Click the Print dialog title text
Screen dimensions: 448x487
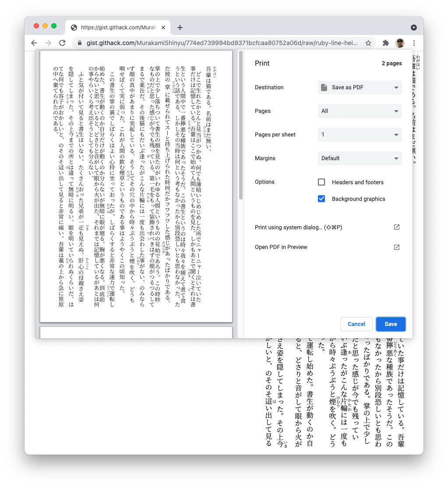(262, 63)
